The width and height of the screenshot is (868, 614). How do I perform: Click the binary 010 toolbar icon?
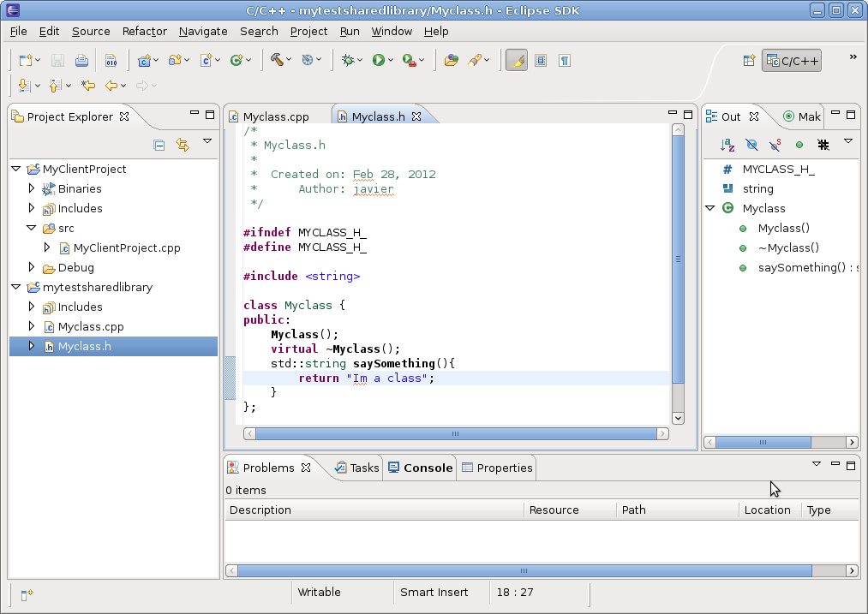pyautogui.click(x=111, y=60)
